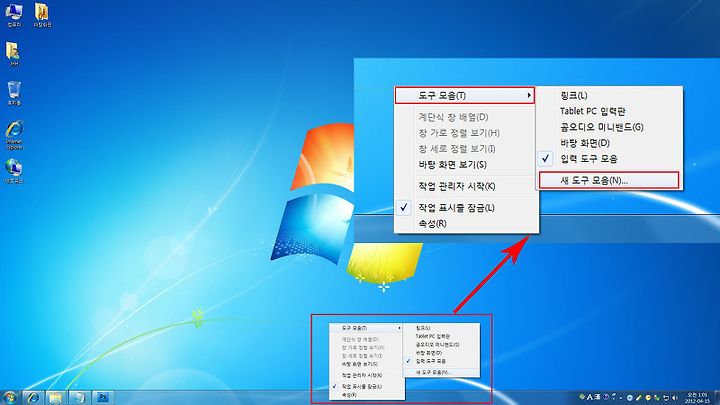The image size is (720, 405).
Task: Open 속성(R) in the enlarged menu
Action: pos(465,224)
